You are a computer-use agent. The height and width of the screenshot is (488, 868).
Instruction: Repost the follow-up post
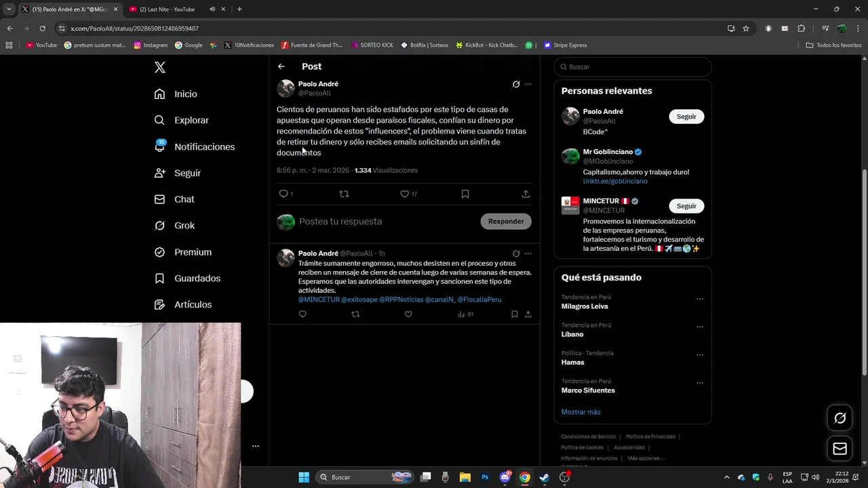355,314
